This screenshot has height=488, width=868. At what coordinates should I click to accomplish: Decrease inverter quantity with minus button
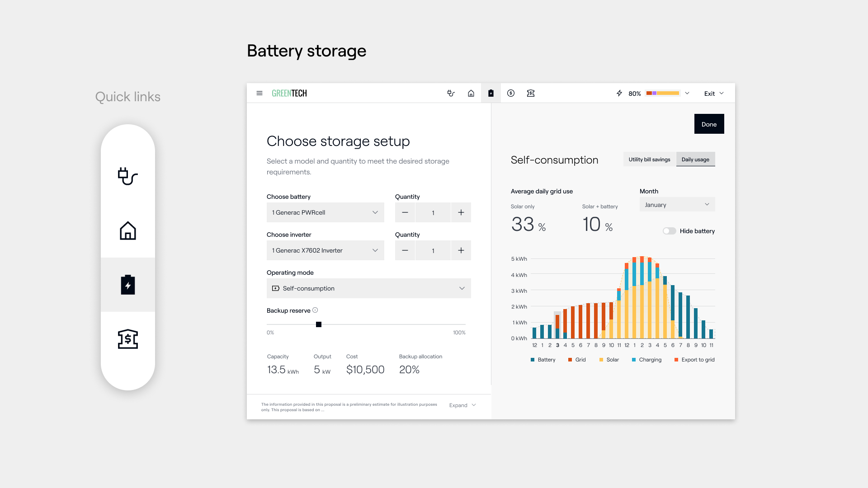click(x=405, y=250)
